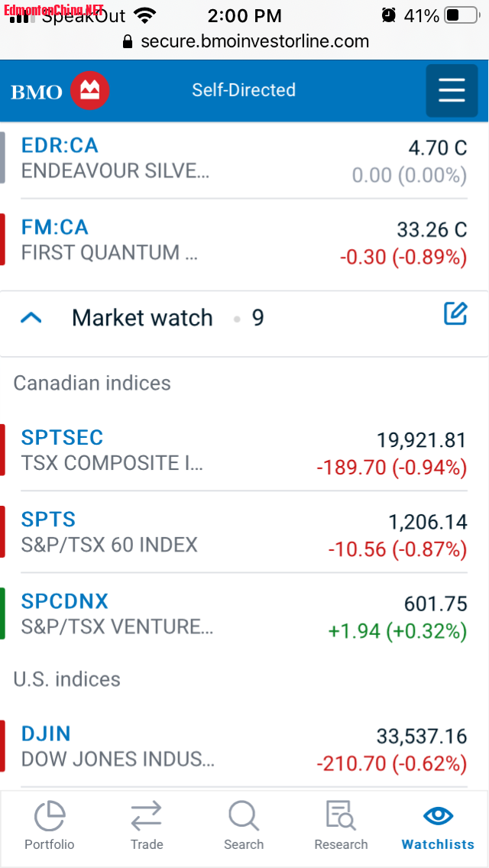Viewport: 489px width, 868px height.
Task: Tap the Search magnifier icon
Action: pos(244,817)
